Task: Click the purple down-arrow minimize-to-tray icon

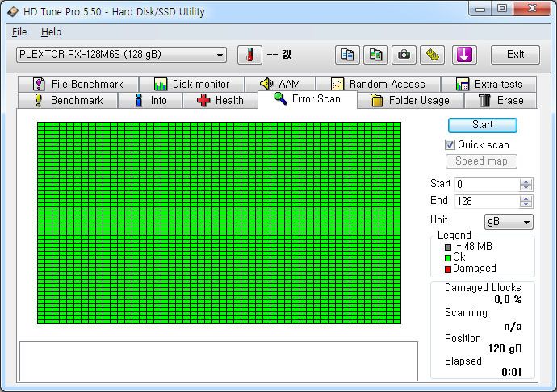Action: (464, 55)
